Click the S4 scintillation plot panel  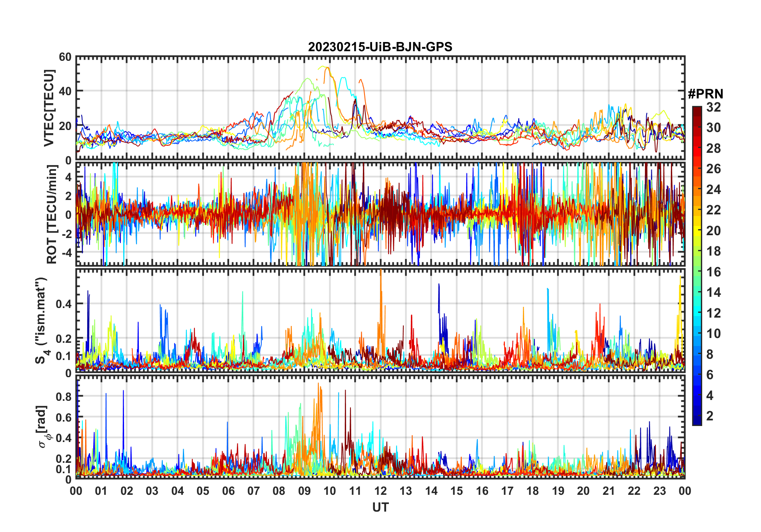click(380, 320)
